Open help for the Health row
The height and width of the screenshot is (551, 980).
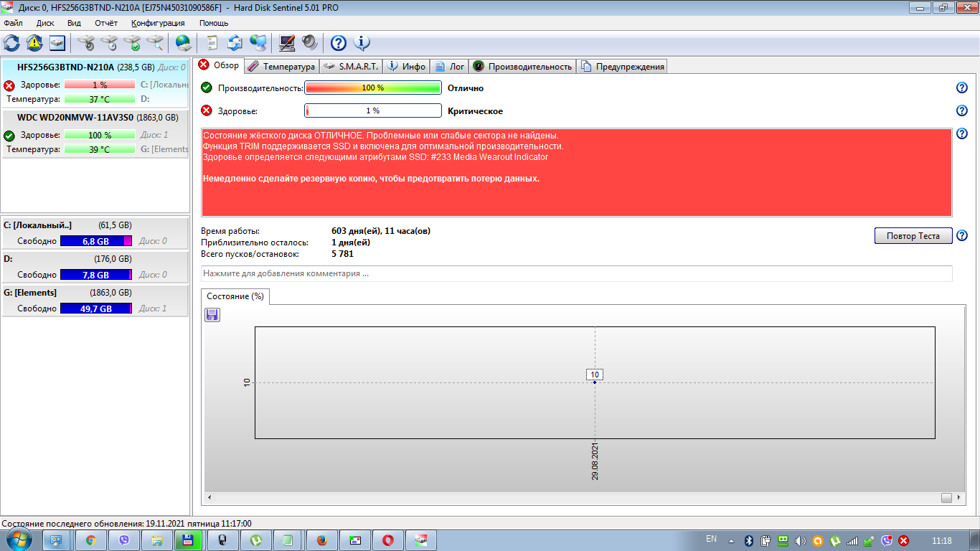point(962,110)
